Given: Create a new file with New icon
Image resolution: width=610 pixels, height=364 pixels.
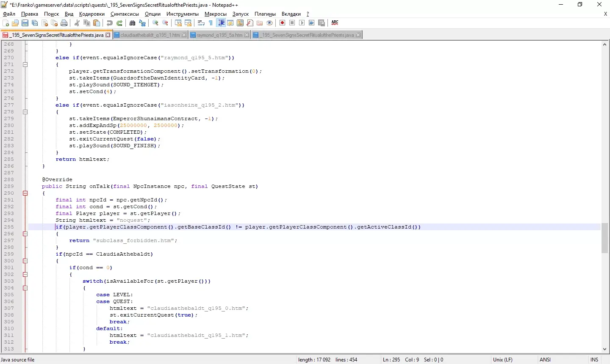Looking at the screenshot, I should [6, 23].
